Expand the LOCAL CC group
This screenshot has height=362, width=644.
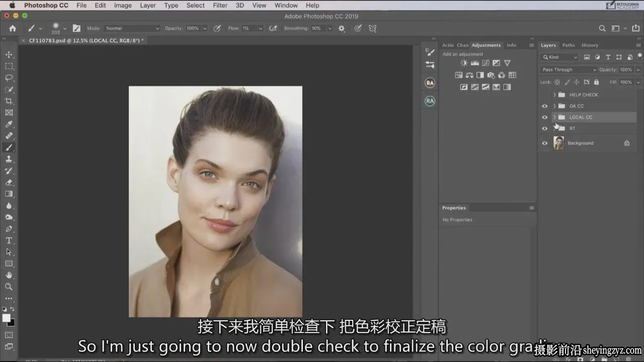554,117
